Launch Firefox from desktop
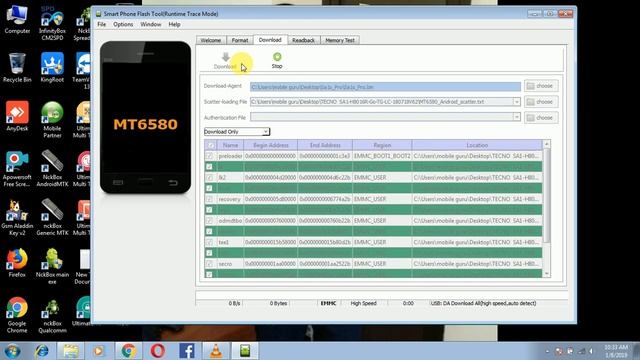The image size is (640, 360). click(x=17, y=263)
